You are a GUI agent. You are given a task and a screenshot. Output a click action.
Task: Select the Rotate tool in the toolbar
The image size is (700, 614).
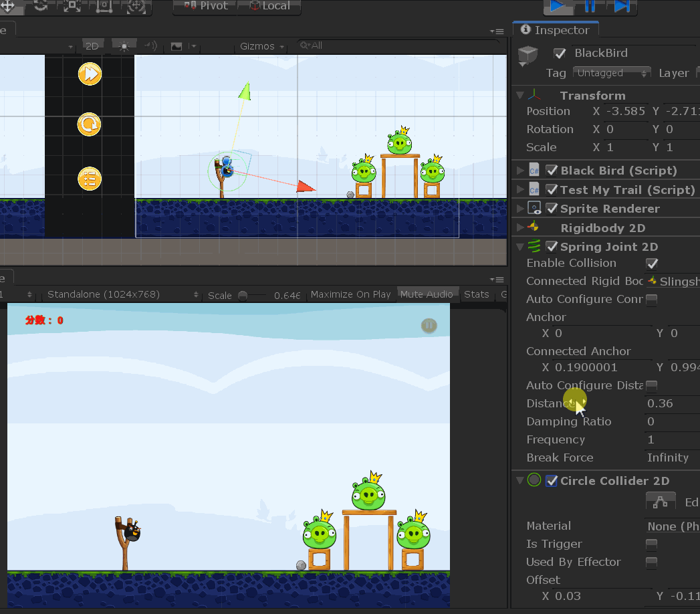point(41,5)
